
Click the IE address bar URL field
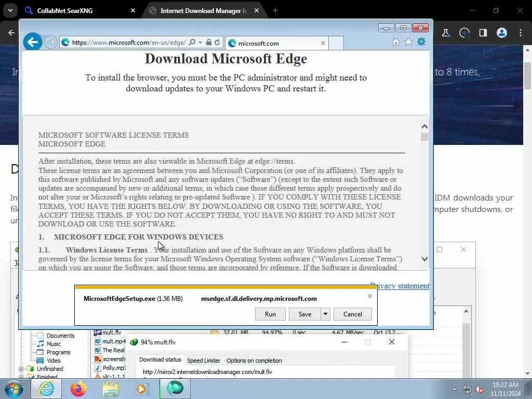click(x=129, y=43)
